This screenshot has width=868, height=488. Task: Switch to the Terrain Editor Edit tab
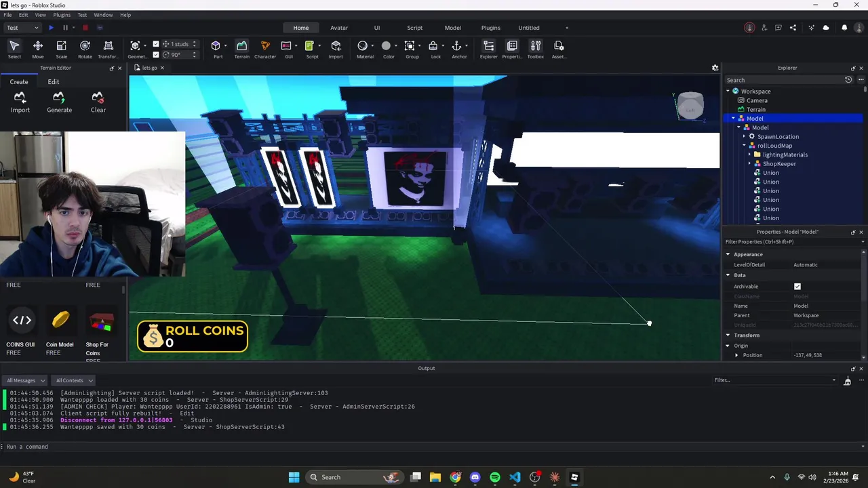pos(54,82)
